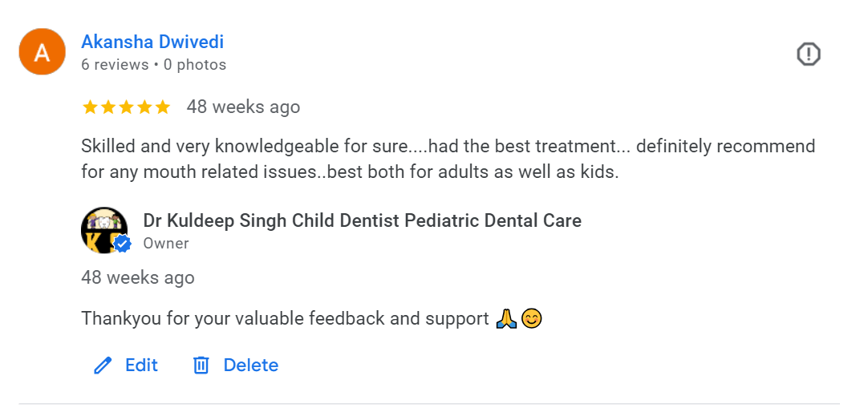The image size is (868, 408).
Task: Click the trash can icon beside Delete
Action: 201,366
